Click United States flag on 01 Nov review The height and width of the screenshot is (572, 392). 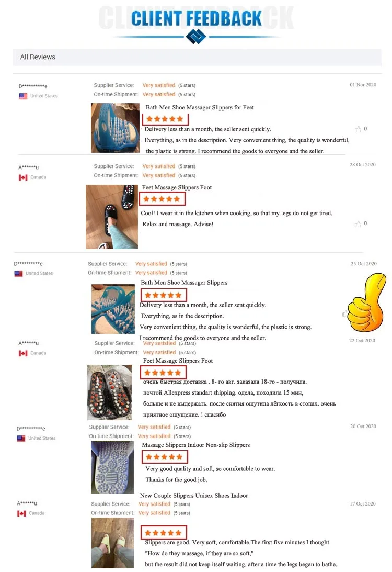point(23,96)
